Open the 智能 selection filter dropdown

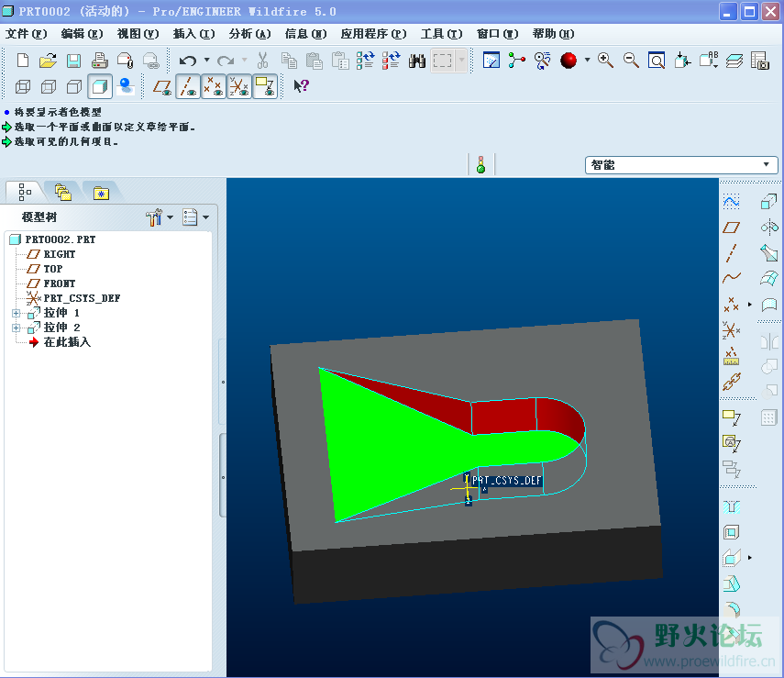coord(681,164)
